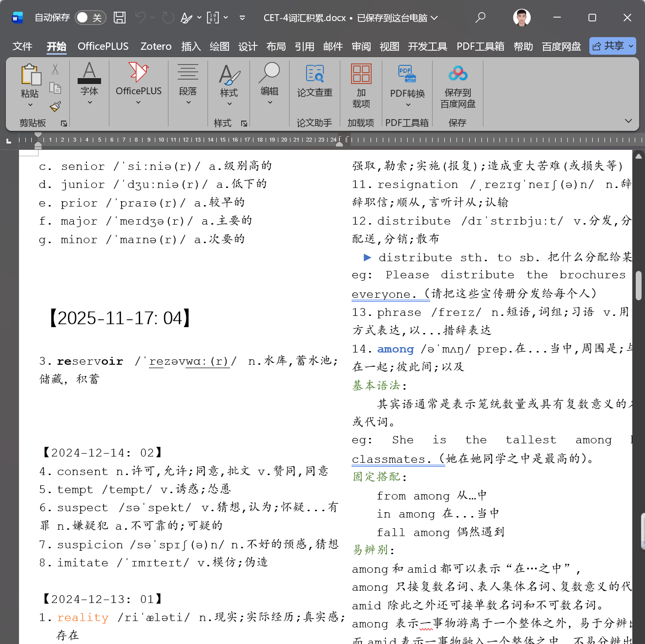
Task: Click the bracket selection icon
Action: click(x=213, y=18)
